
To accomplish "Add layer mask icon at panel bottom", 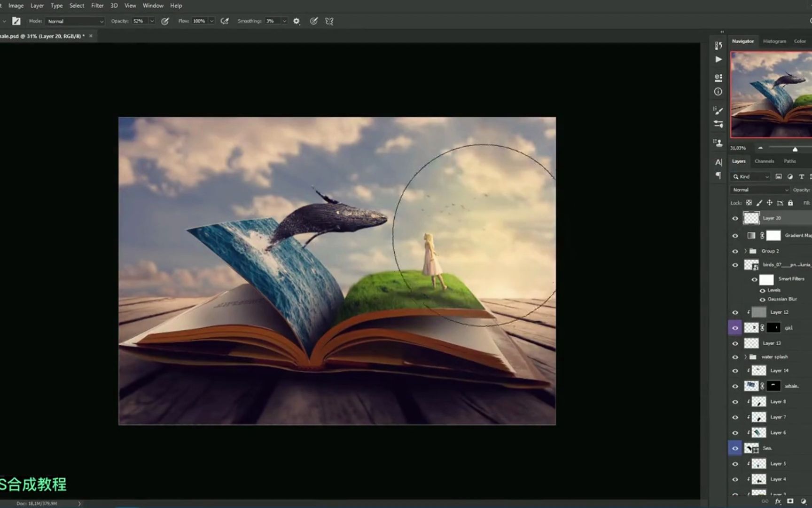I will coord(790,501).
